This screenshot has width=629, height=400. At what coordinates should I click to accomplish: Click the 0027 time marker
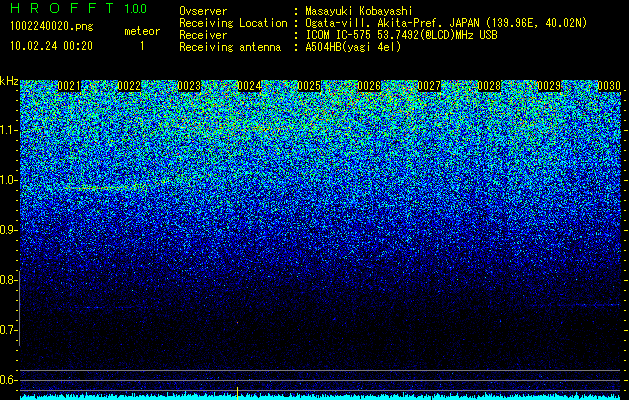point(429,86)
